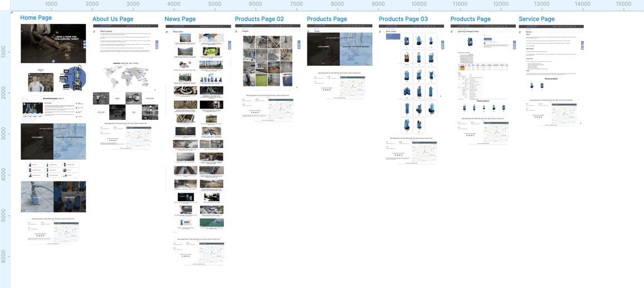
Task: Select the "Service Page" frame title
Action: click(x=536, y=19)
